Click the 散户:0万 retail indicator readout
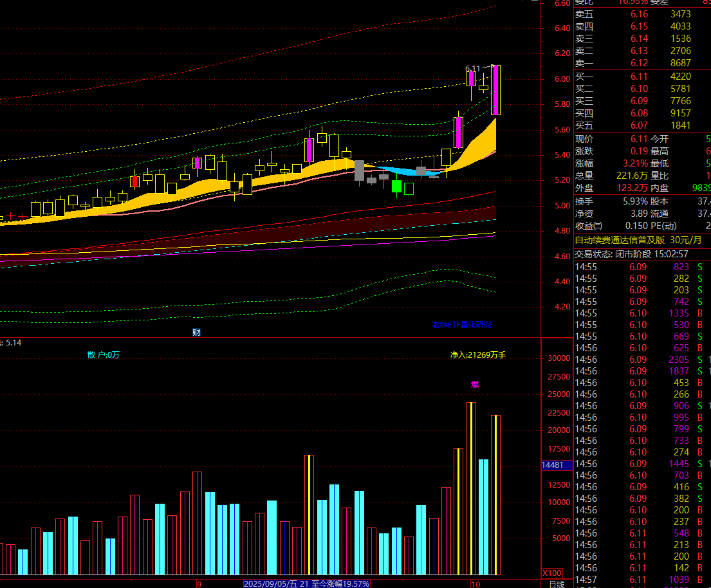The height and width of the screenshot is (588, 711). (x=104, y=355)
